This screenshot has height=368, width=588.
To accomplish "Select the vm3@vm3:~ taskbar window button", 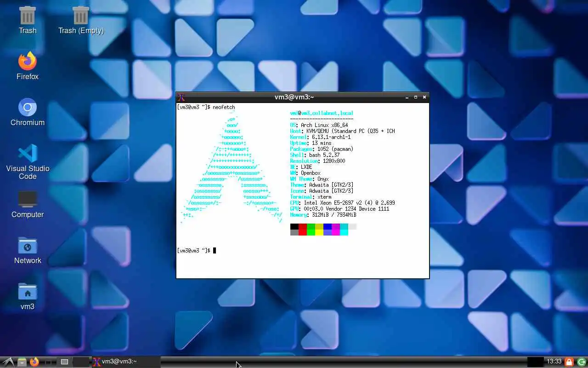I will pyautogui.click(x=126, y=362).
